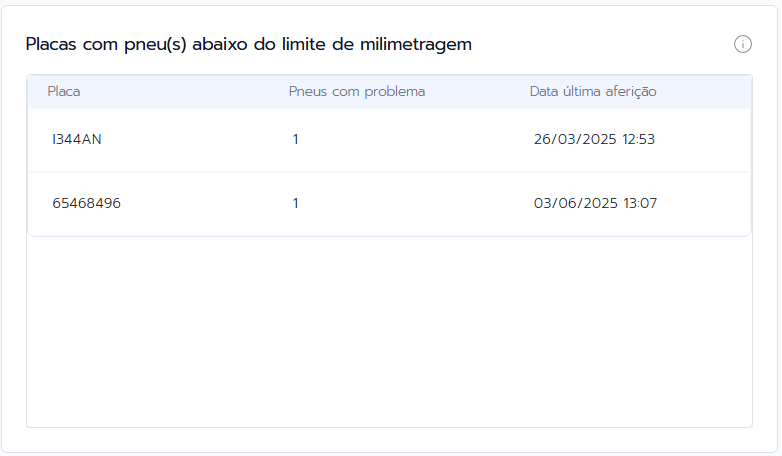This screenshot has width=782, height=456.
Task: Click problem tire count for 65468496
Action: coord(296,204)
